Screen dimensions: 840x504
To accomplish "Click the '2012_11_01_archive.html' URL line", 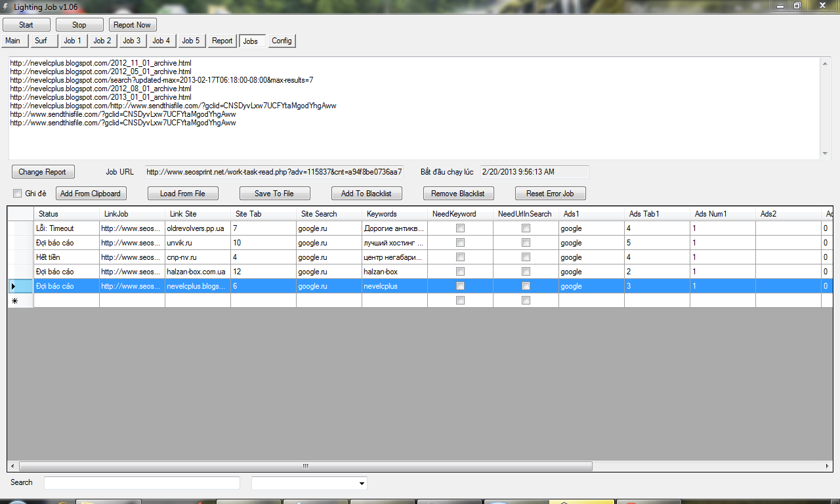I will [101, 63].
